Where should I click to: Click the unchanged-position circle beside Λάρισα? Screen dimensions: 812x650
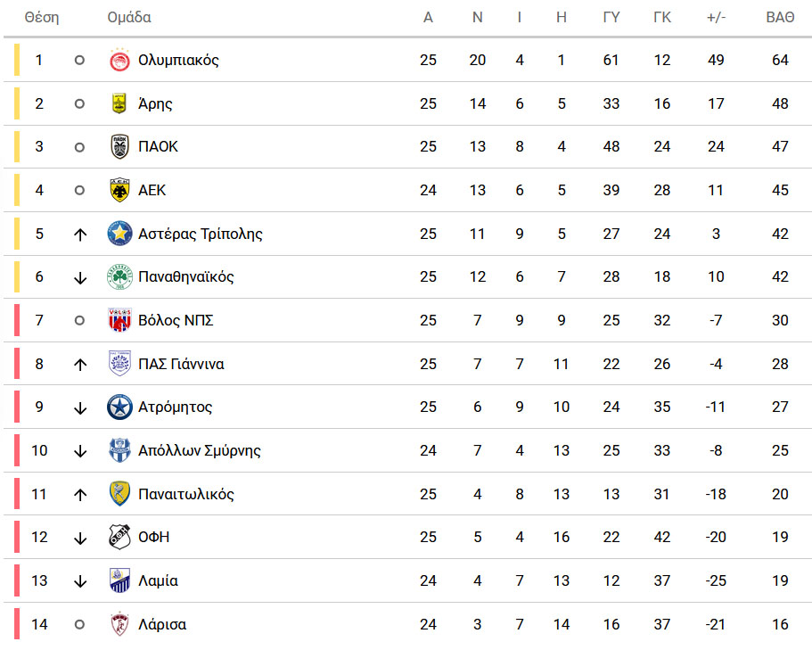tap(79, 625)
